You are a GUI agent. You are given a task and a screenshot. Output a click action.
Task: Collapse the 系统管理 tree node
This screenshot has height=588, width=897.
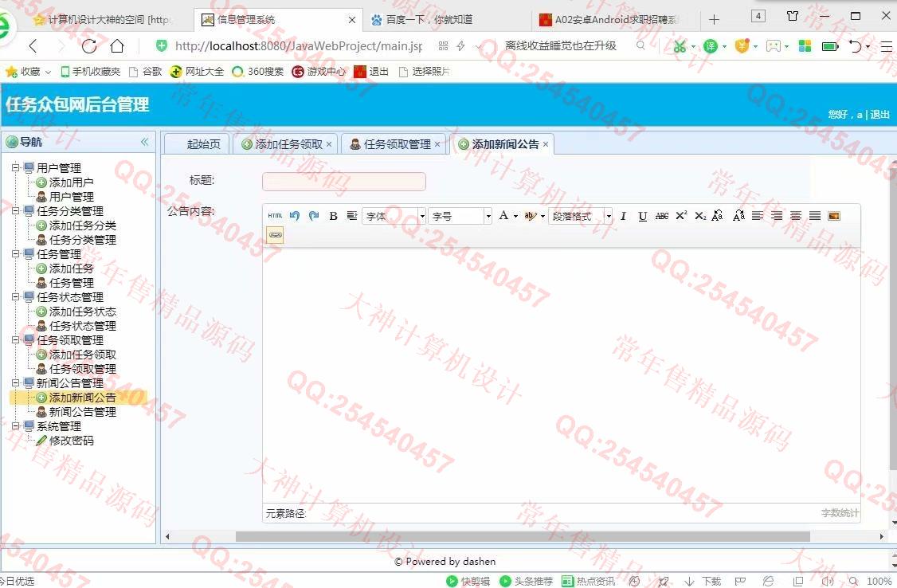(x=16, y=425)
